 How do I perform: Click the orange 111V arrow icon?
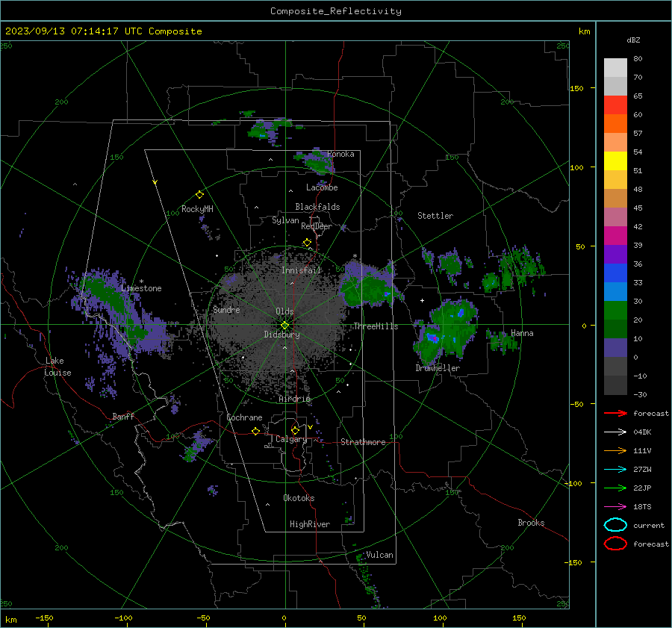tap(615, 450)
